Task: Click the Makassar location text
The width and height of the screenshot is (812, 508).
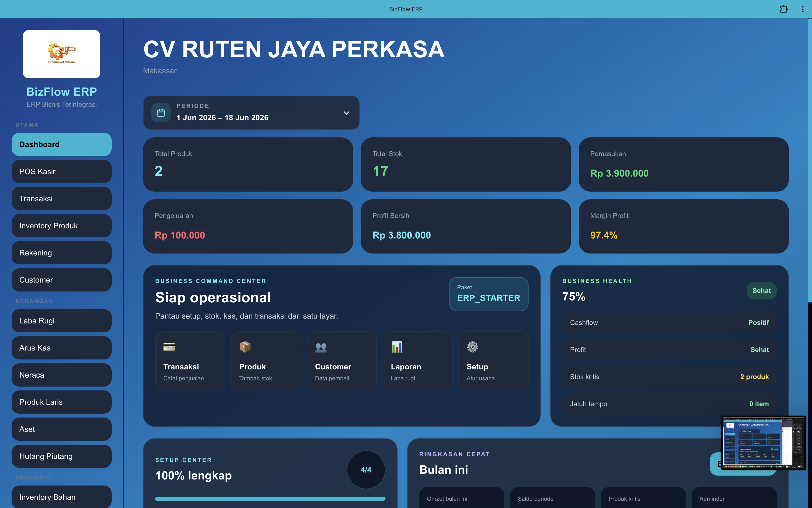Action: pyautogui.click(x=160, y=71)
